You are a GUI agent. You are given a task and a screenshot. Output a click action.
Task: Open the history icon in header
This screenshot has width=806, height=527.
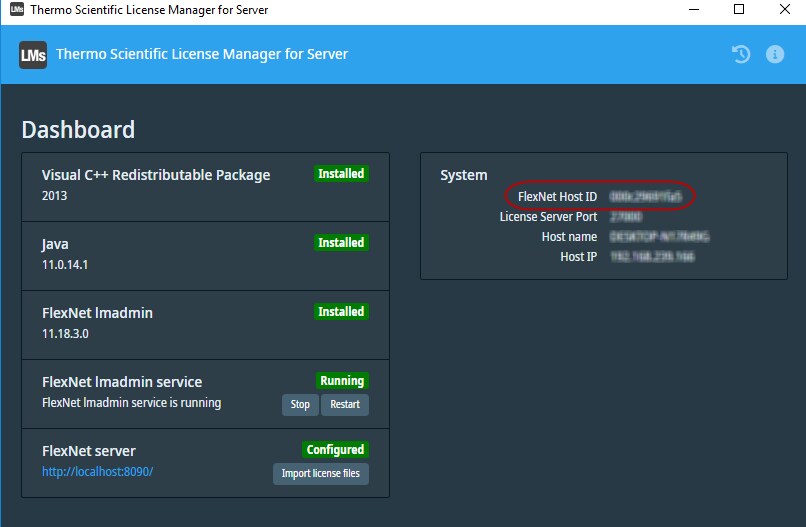[x=741, y=54]
